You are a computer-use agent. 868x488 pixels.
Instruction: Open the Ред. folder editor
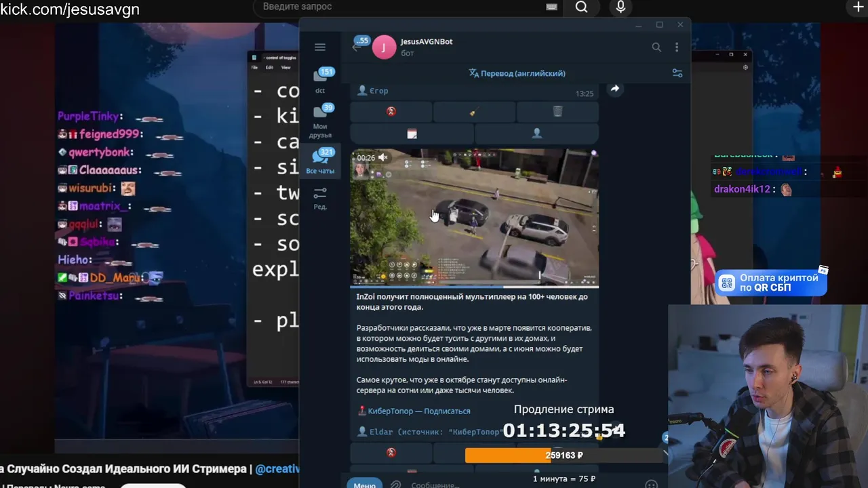click(320, 198)
